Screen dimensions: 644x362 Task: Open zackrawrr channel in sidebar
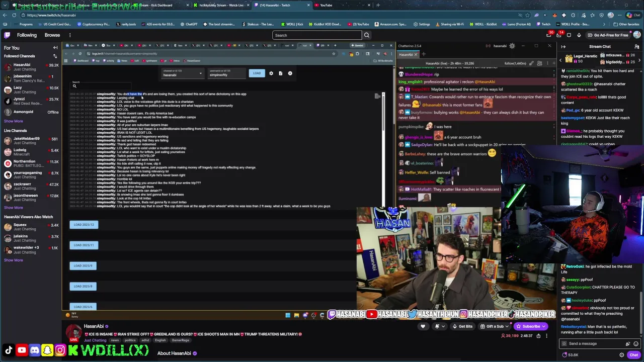31,187
